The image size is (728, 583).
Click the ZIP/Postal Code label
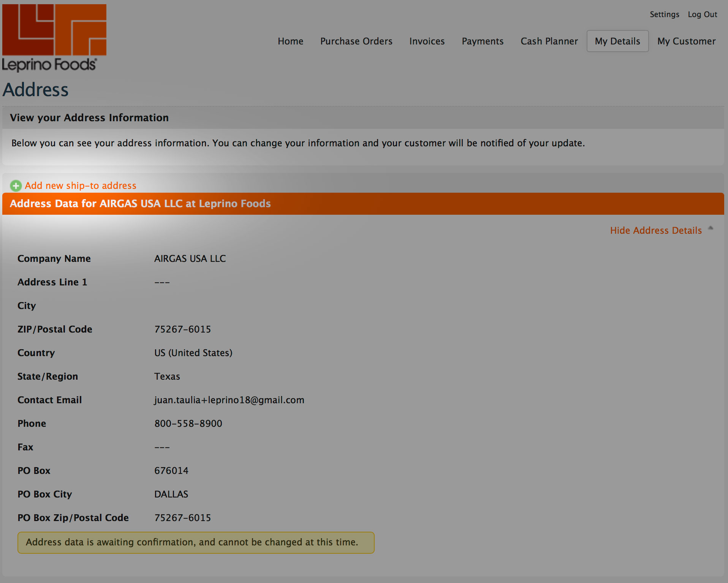[x=55, y=329]
